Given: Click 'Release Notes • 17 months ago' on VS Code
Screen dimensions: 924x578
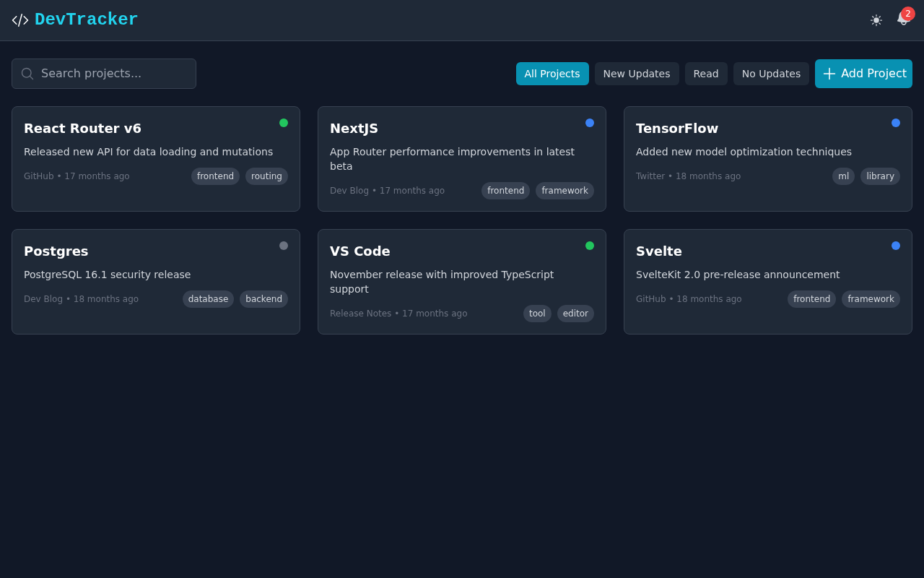Looking at the screenshot, I should point(398,314).
